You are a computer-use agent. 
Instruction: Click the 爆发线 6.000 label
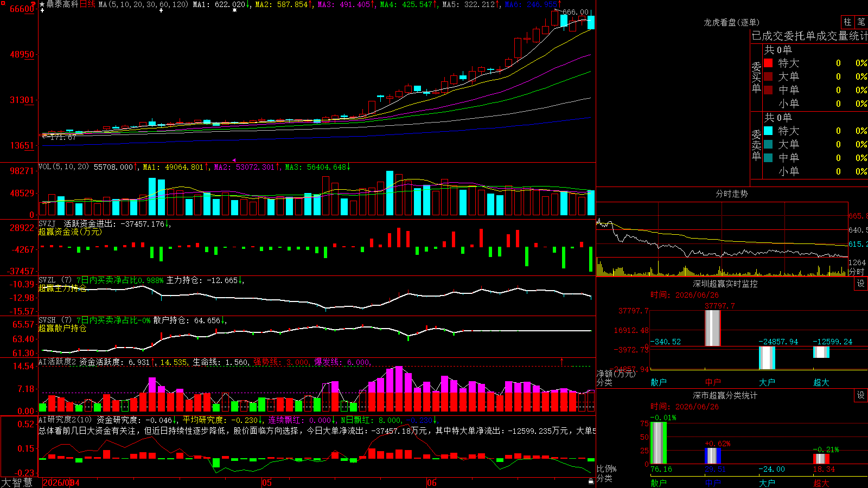click(x=342, y=362)
